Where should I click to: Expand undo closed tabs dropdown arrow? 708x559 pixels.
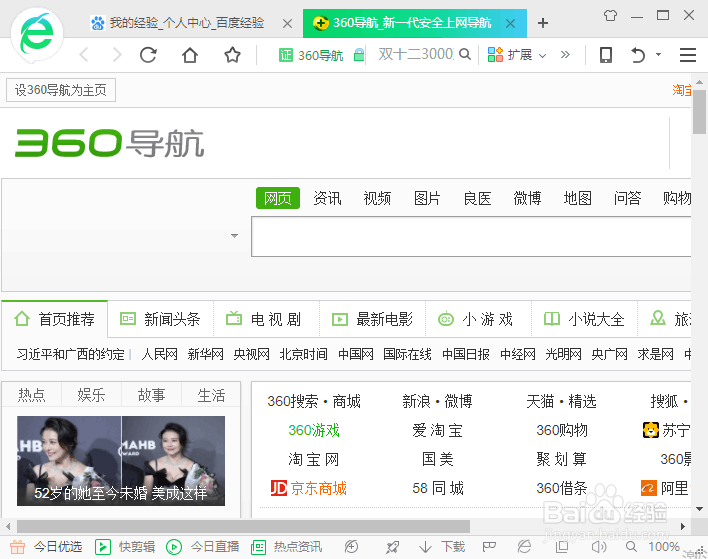point(658,55)
